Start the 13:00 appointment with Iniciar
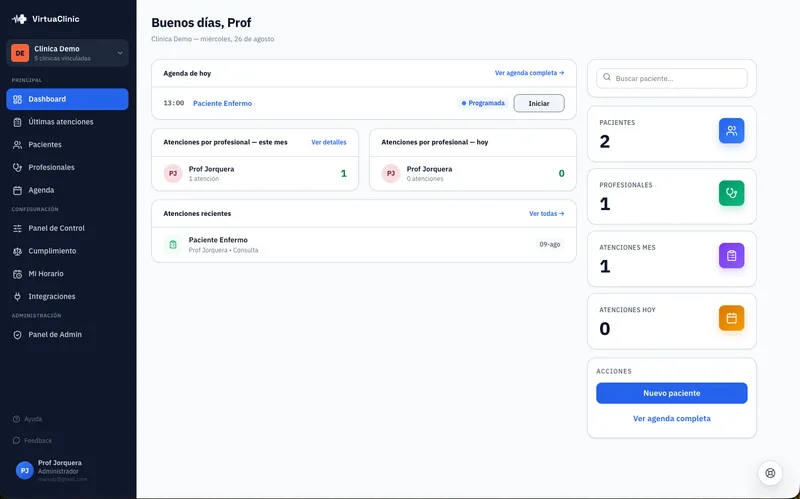The height and width of the screenshot is (499, 800). (539, 103)
